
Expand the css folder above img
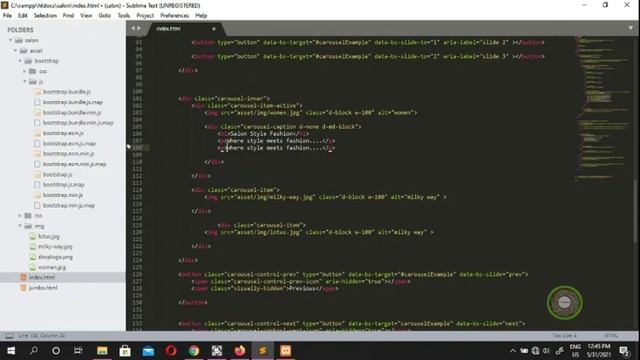click(x=20, y=216)
